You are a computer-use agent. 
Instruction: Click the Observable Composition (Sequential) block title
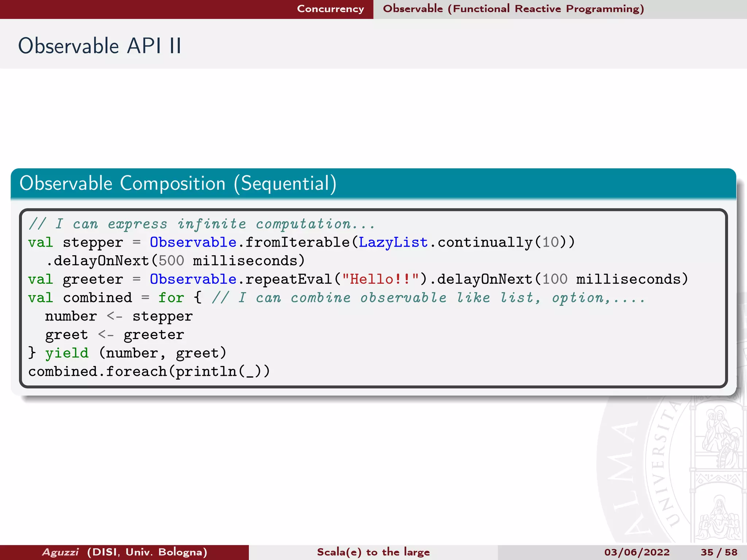click(x=178, y=183)
